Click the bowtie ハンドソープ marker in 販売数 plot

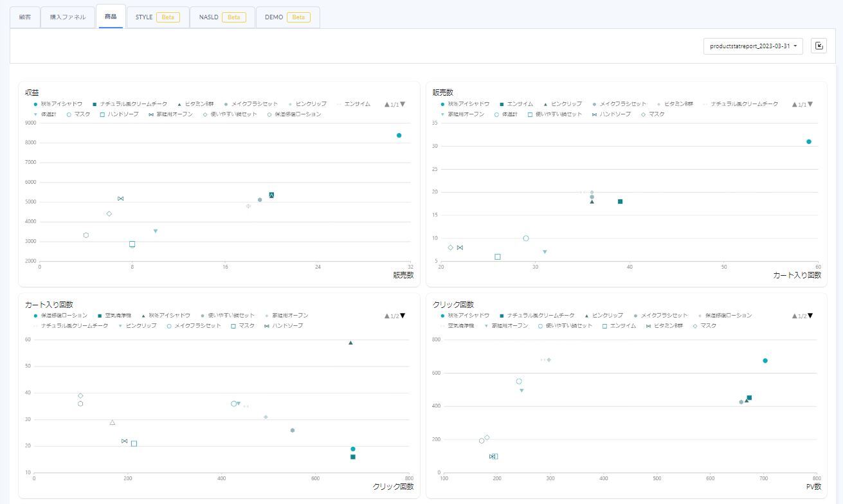click(460, 248)
